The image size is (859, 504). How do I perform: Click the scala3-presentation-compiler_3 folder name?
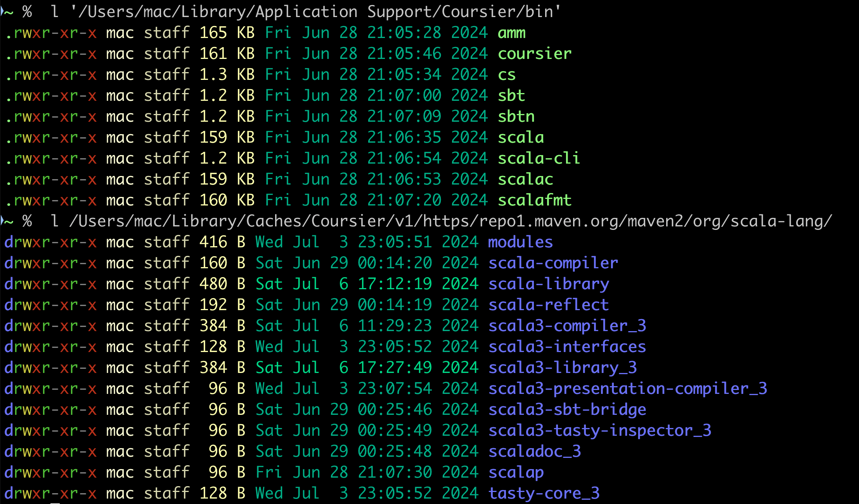coord(627,389)
